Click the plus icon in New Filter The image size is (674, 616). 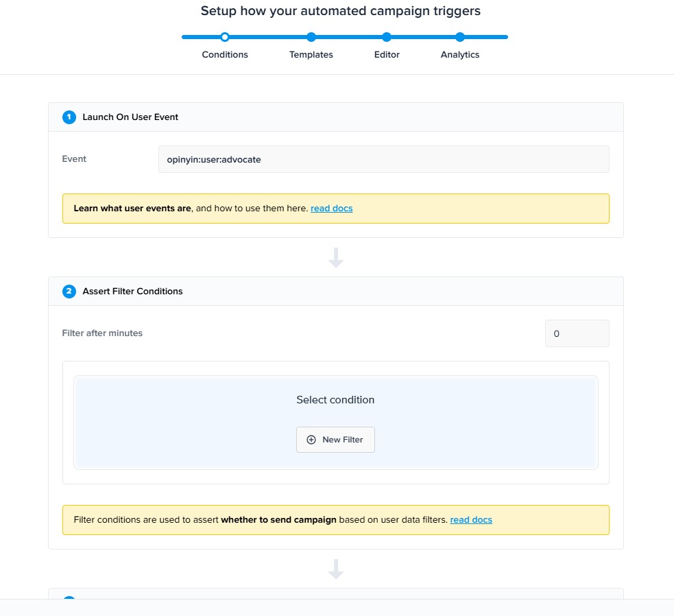(311, 440)
